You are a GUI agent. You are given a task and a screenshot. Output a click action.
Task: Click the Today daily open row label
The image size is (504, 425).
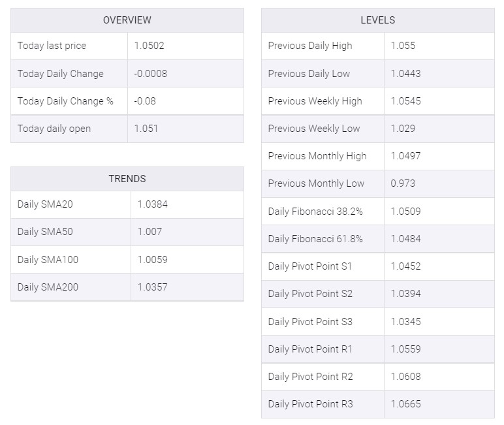click(x=54, y=129)
